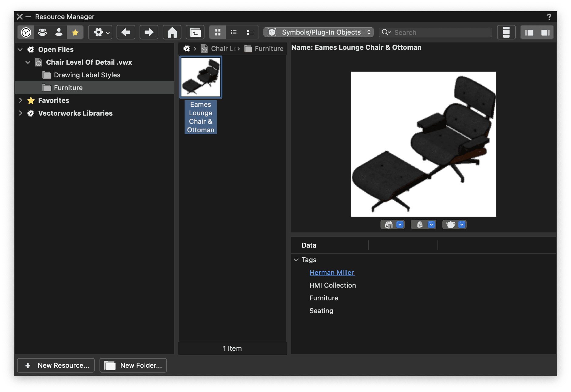Open the settings gear menu
Viewport: 571px width, 392px height.
[x=100, y=32]
